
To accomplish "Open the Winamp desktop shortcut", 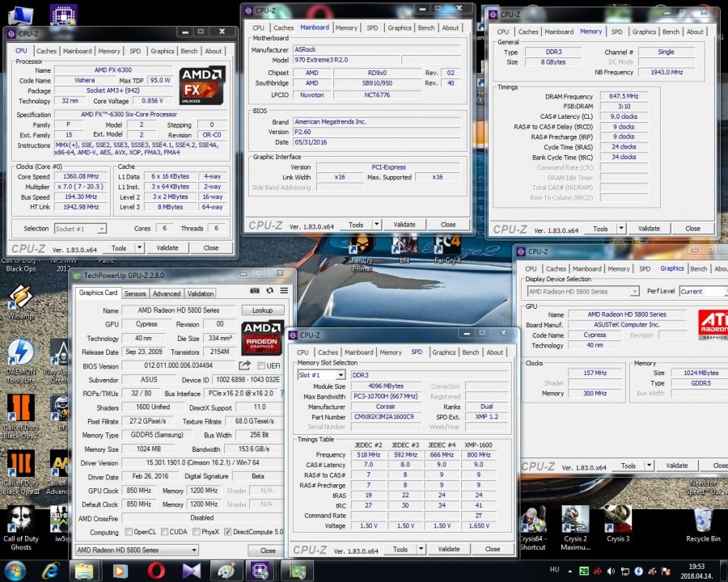I will [21, 301].
